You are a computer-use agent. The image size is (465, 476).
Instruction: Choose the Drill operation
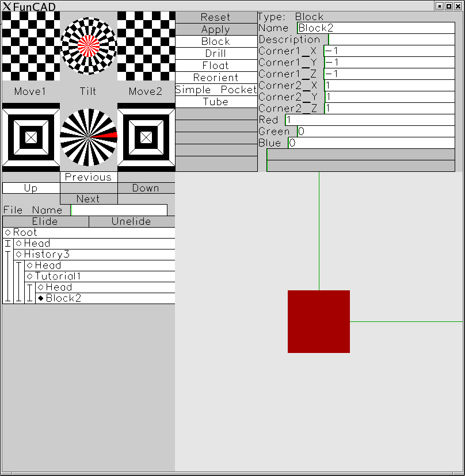pos(216,53)
